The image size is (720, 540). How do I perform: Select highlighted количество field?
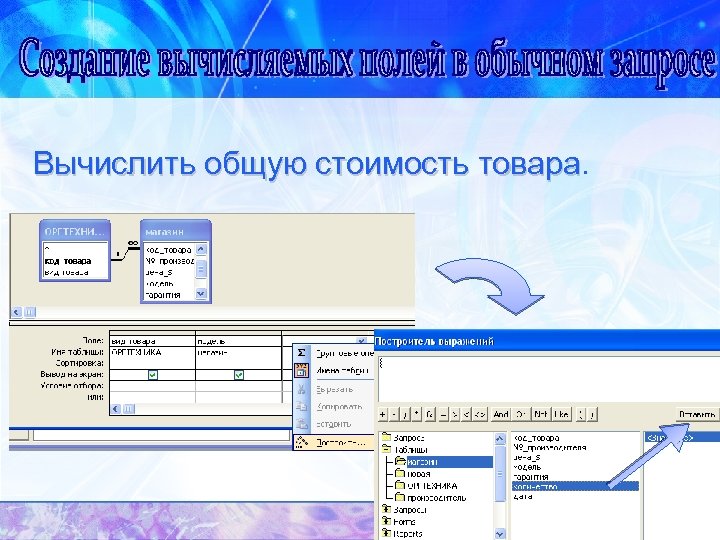click(575, 486)
